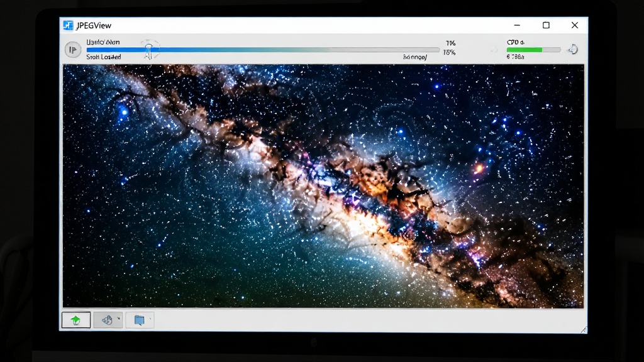Click the green arrow button in bottom toolbar
Screen dimensions: 644x362
[x=76, y=320]
